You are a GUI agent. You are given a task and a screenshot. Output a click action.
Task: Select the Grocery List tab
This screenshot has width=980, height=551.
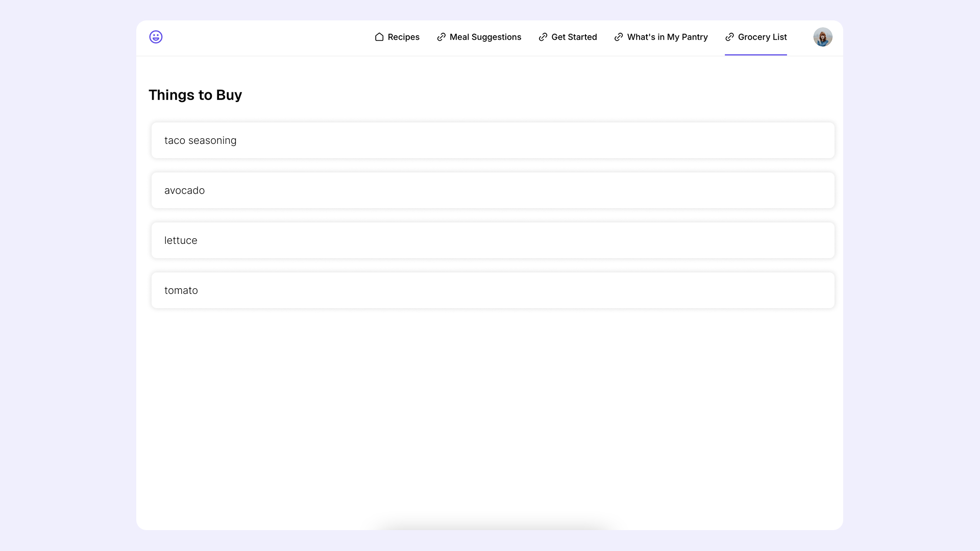762,37
